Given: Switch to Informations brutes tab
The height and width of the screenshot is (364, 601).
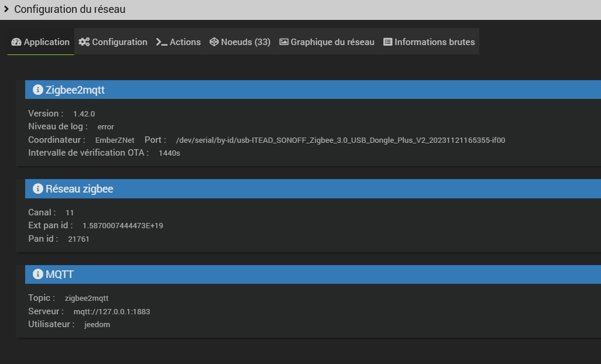Looking at the screenshot, I should [429, 42].
